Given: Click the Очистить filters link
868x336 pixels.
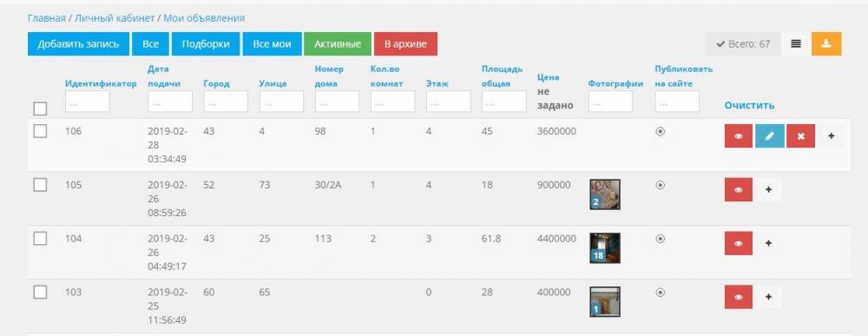Looking at the screenshot, I should (x=749, y=105).
